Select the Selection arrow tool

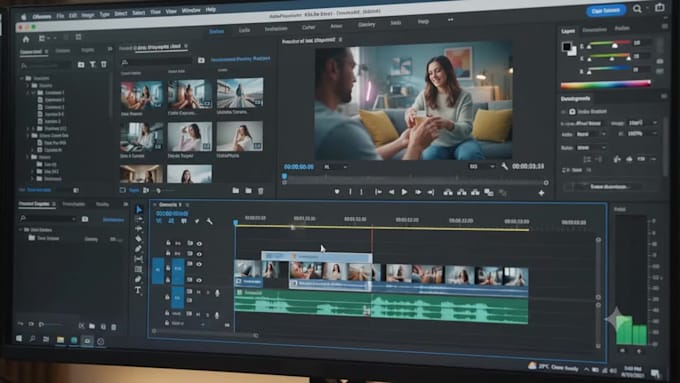(x=139, y=210)
